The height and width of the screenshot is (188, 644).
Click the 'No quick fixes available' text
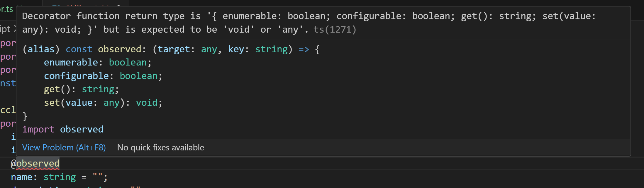(x=160, y=147)
